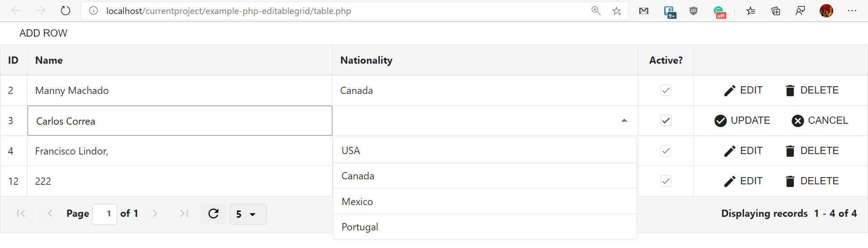The height and width of the screenshot is (248, 868).
Task: Click the edit pencil for Francisco Lindor
Action: click(x=729, y=151)
